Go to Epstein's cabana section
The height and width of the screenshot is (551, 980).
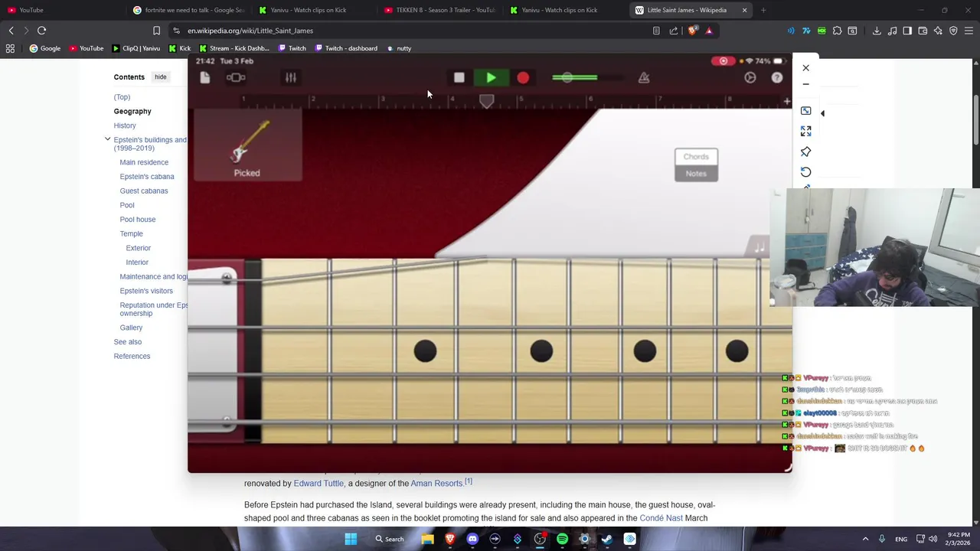tap(147, 177)
